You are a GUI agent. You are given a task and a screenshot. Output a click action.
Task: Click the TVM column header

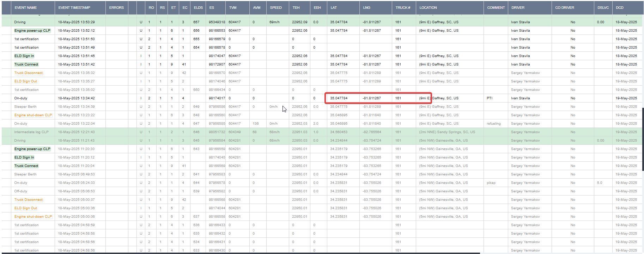tap(233, 7)
